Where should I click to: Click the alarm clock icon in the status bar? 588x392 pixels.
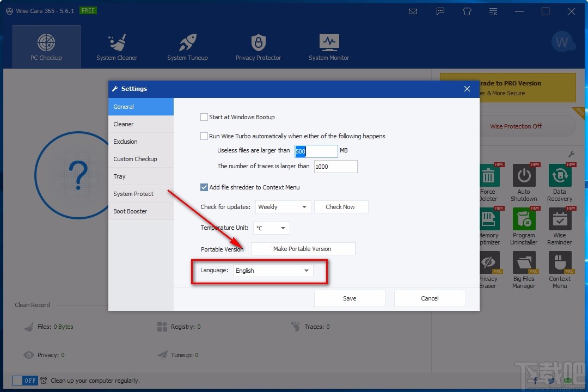coord(44,381)
